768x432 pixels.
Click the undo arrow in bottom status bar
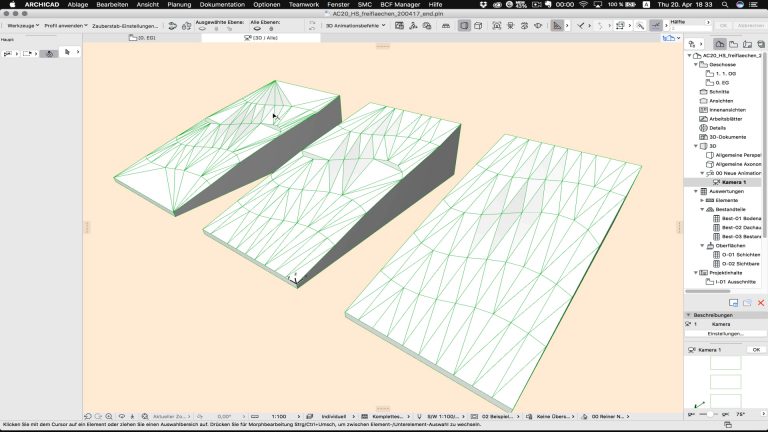89,416
